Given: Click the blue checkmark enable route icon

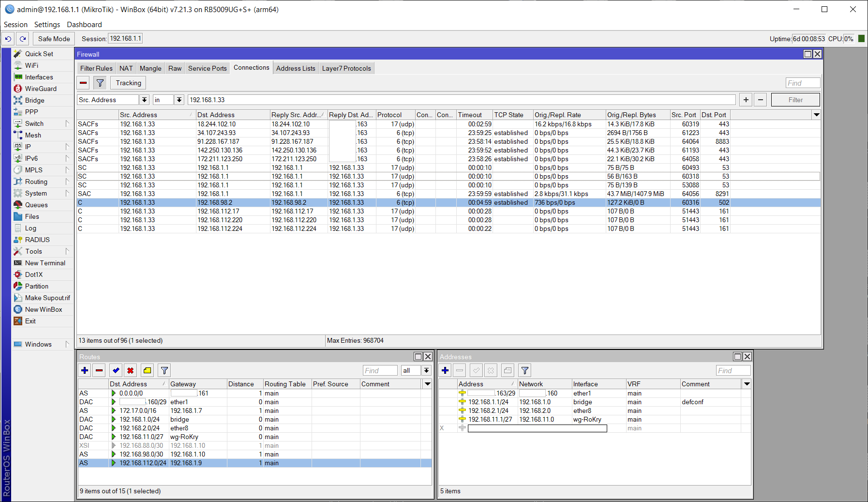Looking at the screenshot, I should (x=116, y=370).
